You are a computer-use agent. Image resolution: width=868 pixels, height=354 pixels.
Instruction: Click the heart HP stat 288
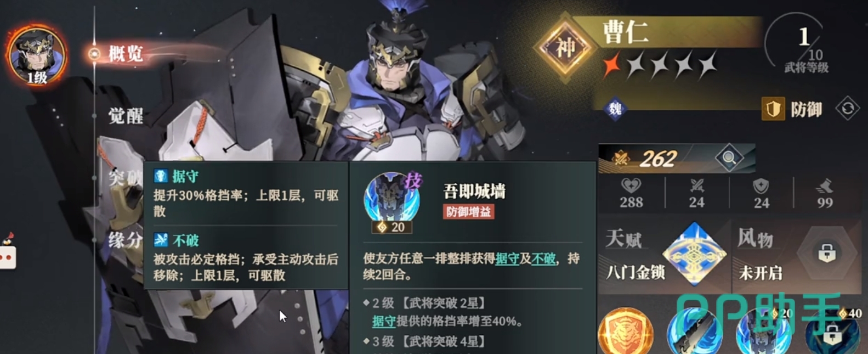tap(631, 194)
